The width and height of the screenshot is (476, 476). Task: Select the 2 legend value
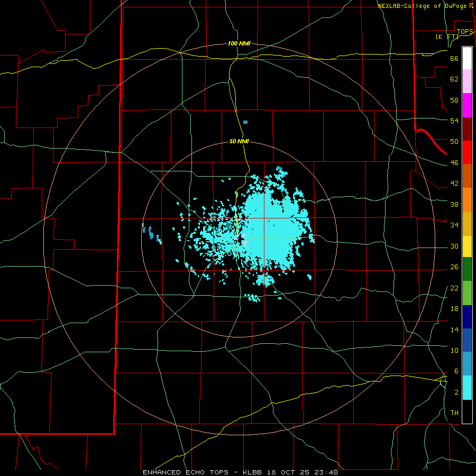(456, 392)
